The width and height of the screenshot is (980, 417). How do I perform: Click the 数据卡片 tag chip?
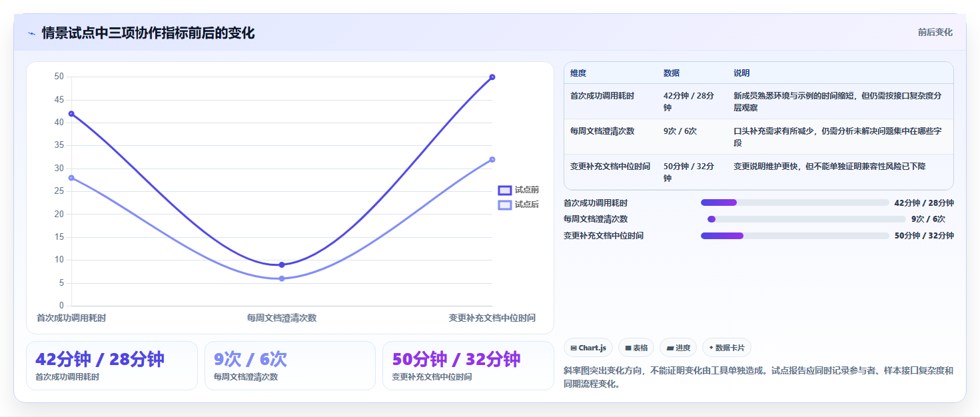tap(727, 348)
